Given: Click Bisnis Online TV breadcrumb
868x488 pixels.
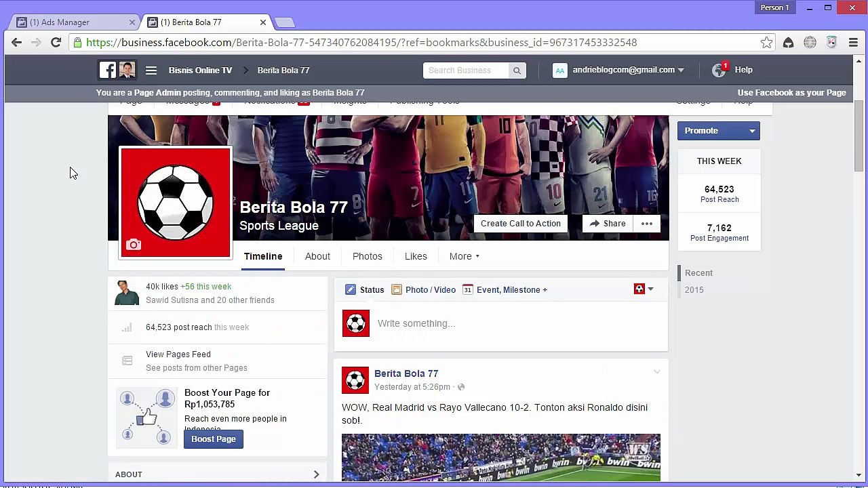Looking at the screenshot, I should click(200, 70).
